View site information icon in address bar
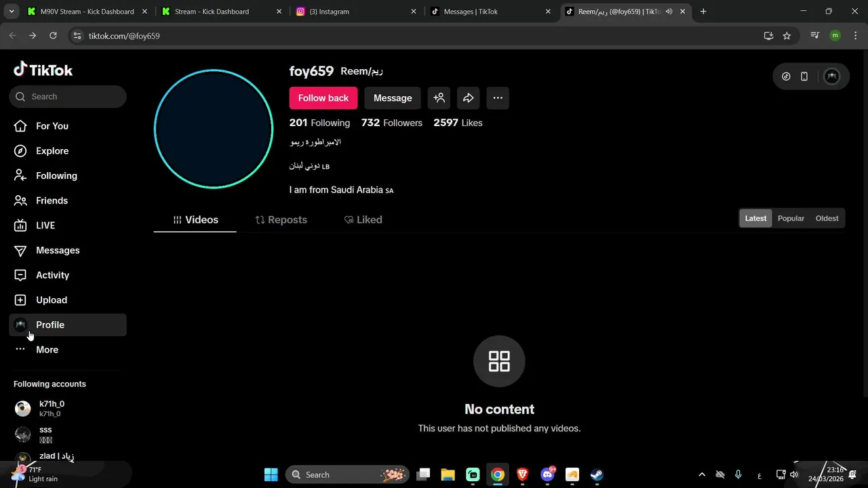 [77, 36]
